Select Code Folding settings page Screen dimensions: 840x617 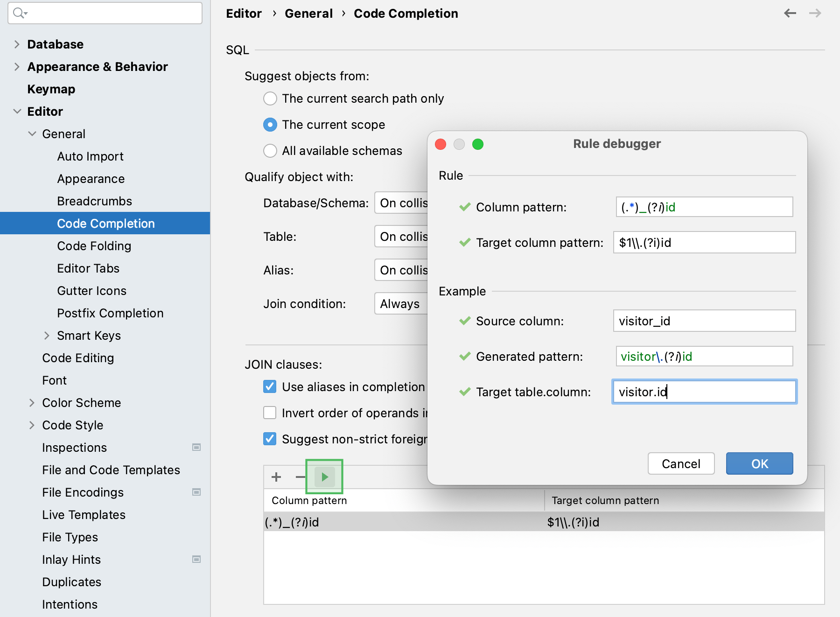point(94,245)
